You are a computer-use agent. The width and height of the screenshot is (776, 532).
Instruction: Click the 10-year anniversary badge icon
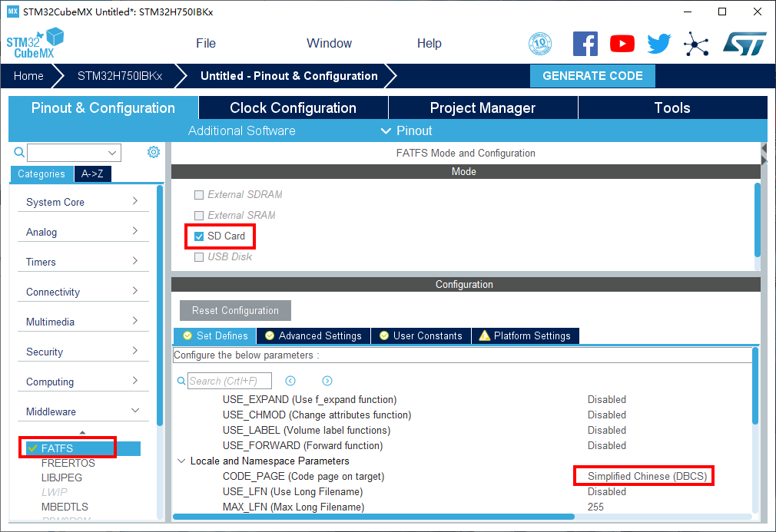point(540,44)
